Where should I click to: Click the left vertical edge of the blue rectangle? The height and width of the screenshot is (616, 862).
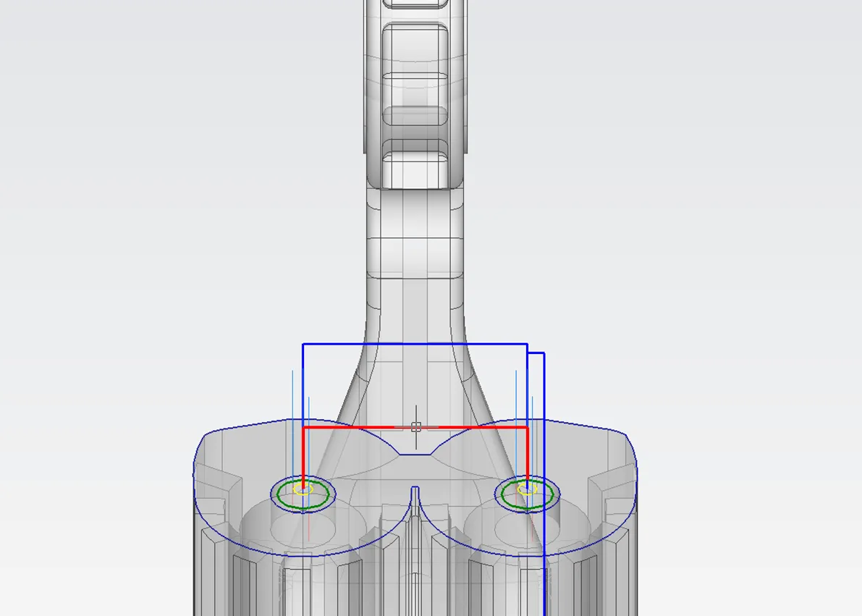pos(303,384)
